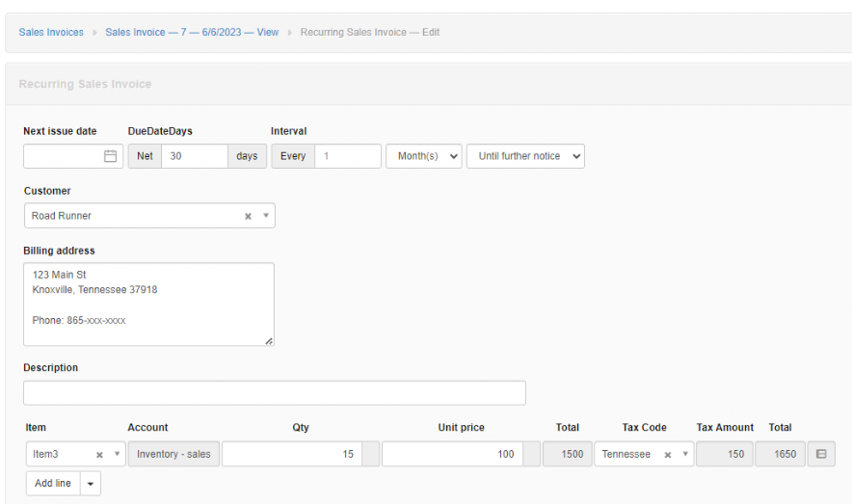Click the DueDateDays Net 30 input
Viewport: 852px width, 504px height.
[x=195, y=156]
